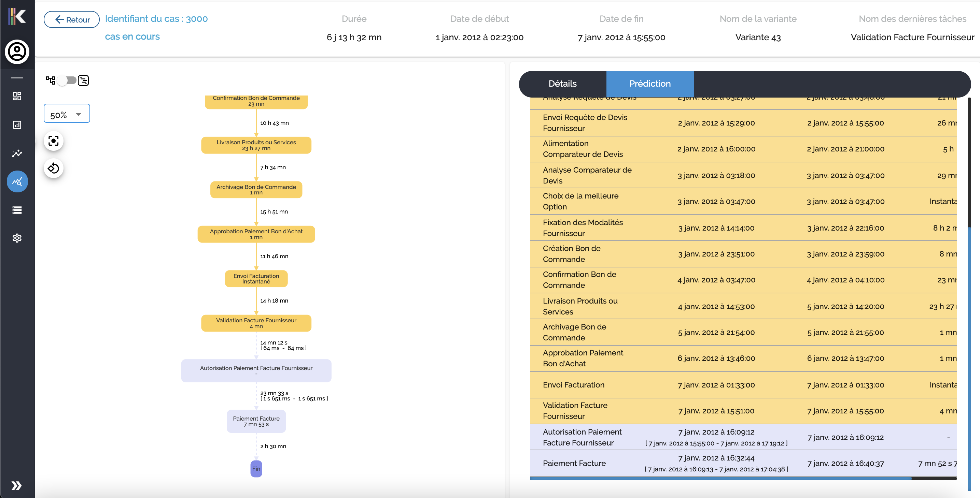Click the rotate graph orientation icon

click(x=54, y=168)
